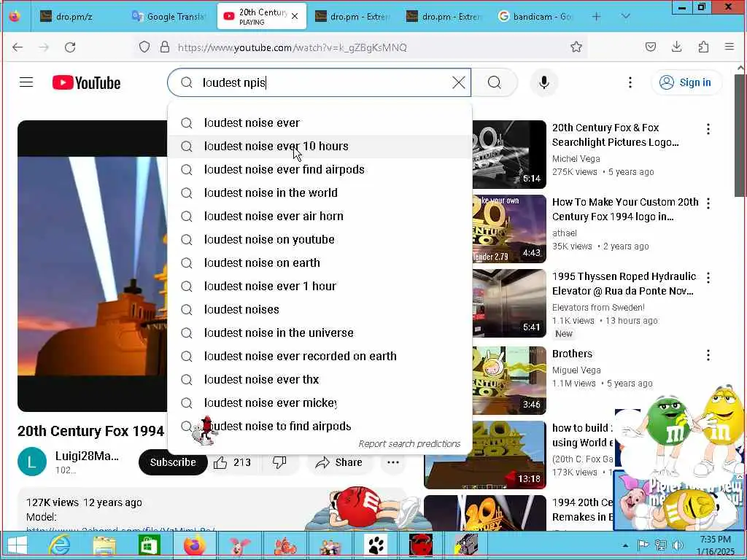Clear the search box with the X

[x=458, y=82]
